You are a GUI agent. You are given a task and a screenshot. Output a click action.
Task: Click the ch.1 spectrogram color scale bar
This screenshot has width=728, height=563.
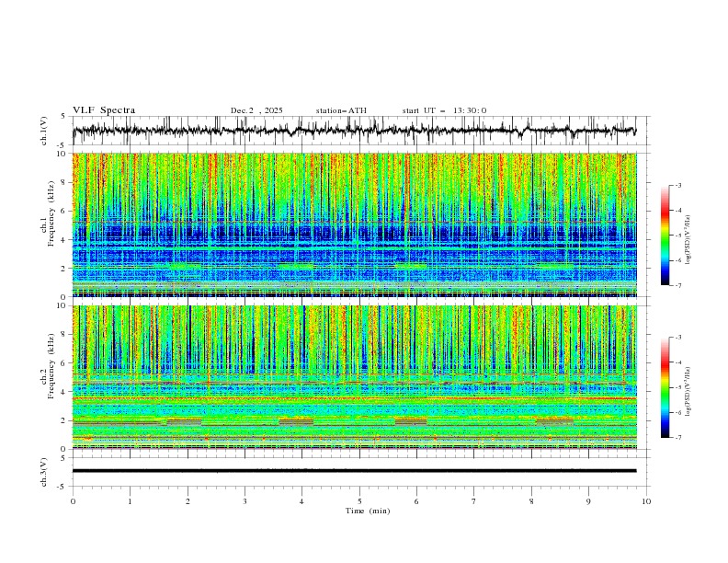(x=665, y=236)
